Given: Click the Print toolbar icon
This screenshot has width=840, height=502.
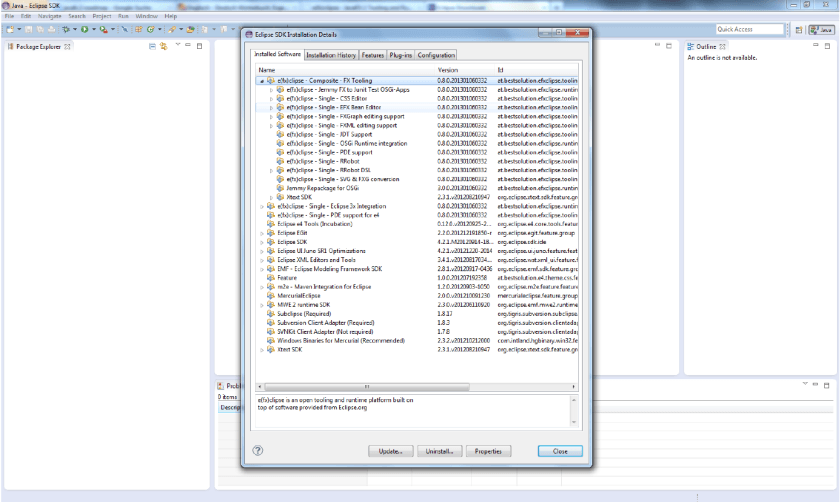Looking at the screenshot, I should 51,29.
